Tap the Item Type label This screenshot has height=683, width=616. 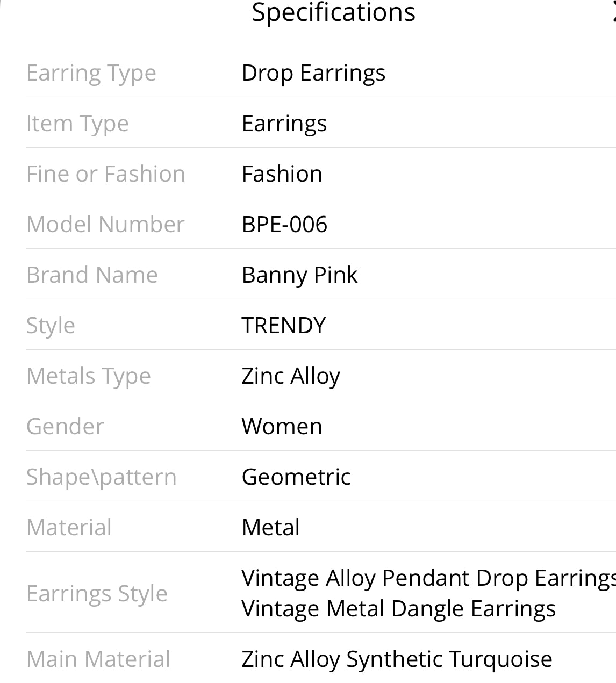click(77, 124)
